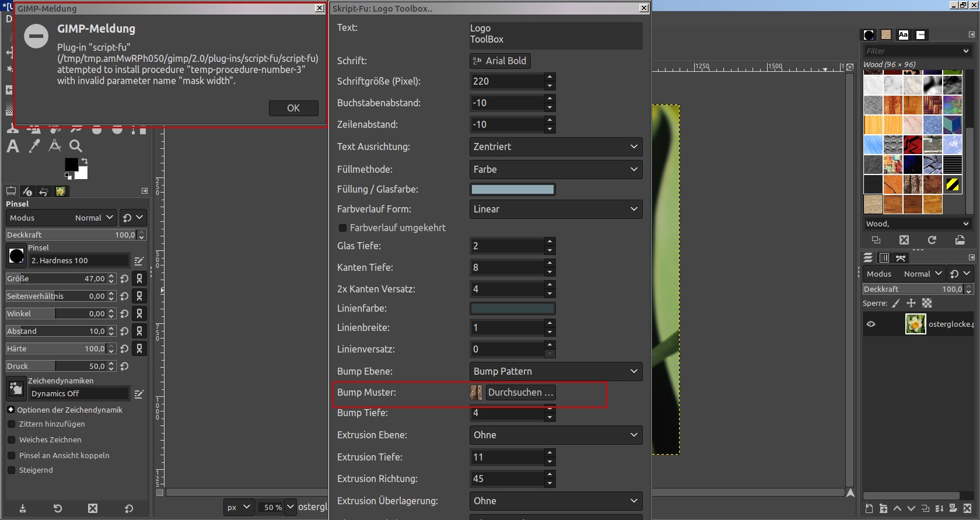
Task: Click Durchsuchen button for Bump Muster
Action: [x=520, y=392]
